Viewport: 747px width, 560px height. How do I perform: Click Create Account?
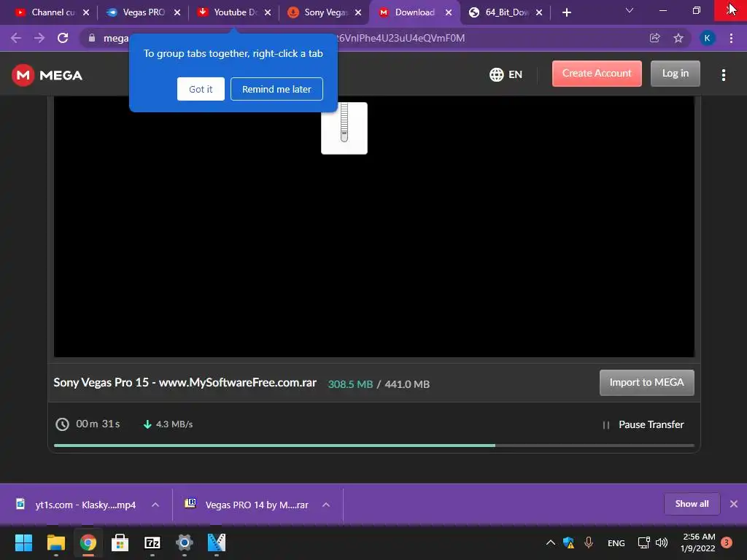tap(597, 74)
